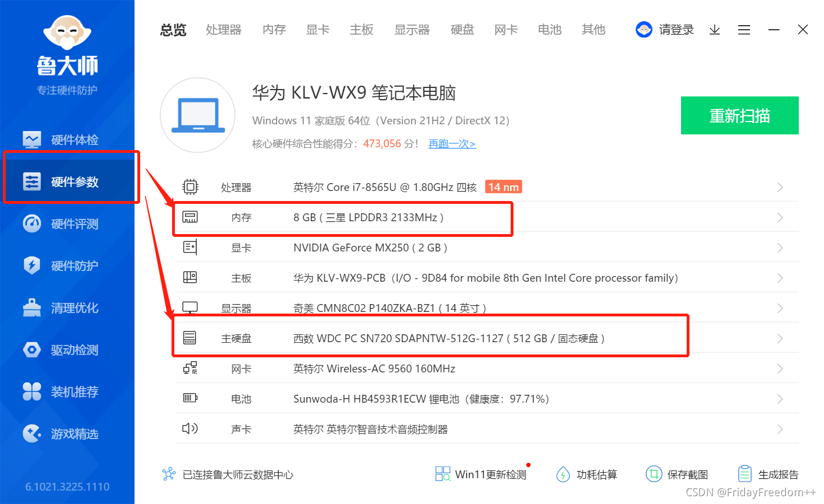
Task: Click the monitor icon in 显示器 row
Action: click(190, 307)
